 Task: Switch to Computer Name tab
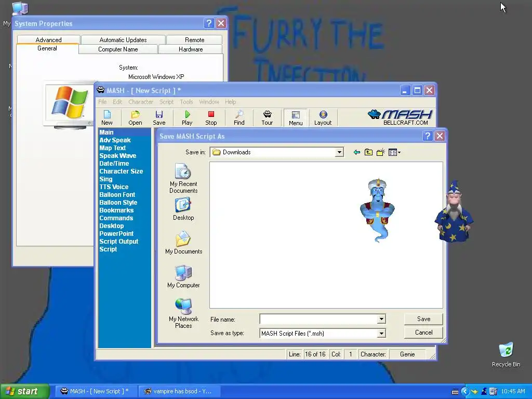[118, 49]
